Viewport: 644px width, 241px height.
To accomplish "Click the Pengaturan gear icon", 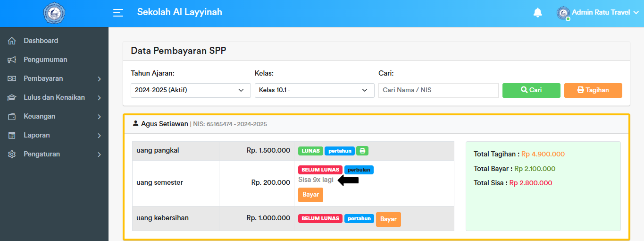I will click(12, 154).
